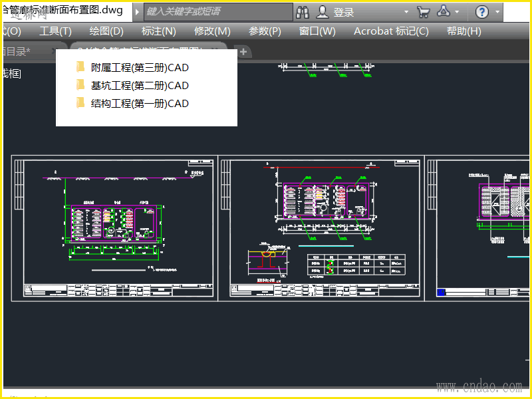Image resolution: width=532 pixels, height=399 pixels.
Task: Click the keyword search input field
Action: click(x=218, y=12)
